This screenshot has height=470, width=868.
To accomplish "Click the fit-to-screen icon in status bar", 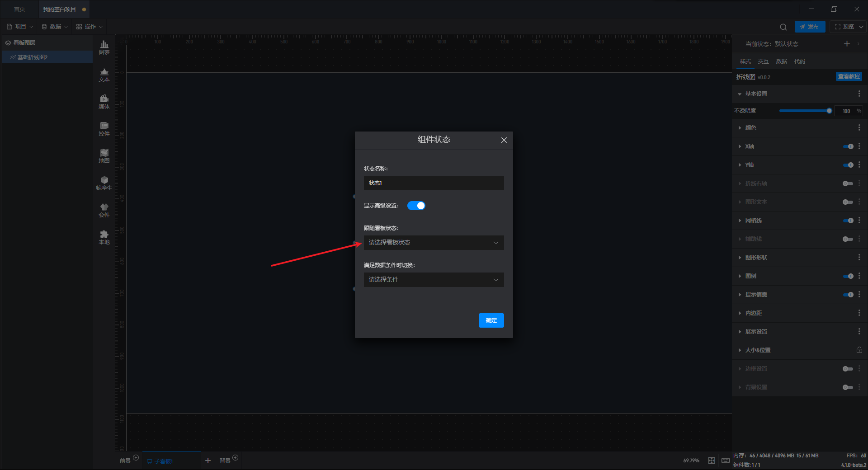I will 712,461.
